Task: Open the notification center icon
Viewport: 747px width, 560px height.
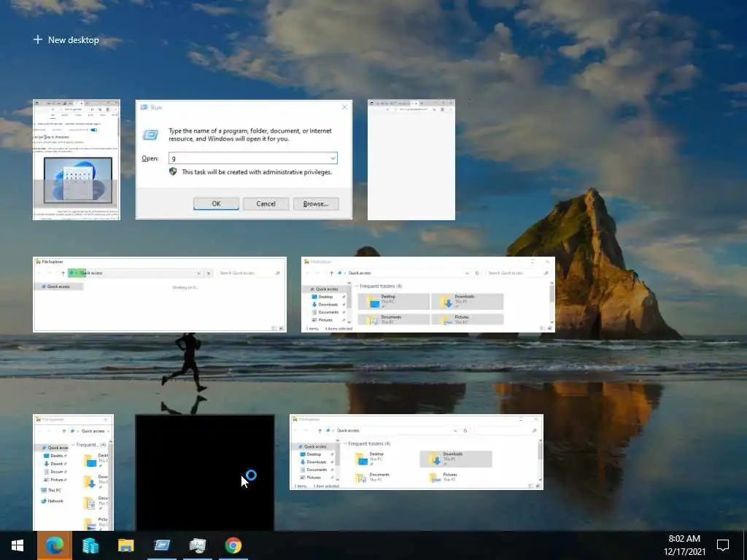Action: point(723,545)
